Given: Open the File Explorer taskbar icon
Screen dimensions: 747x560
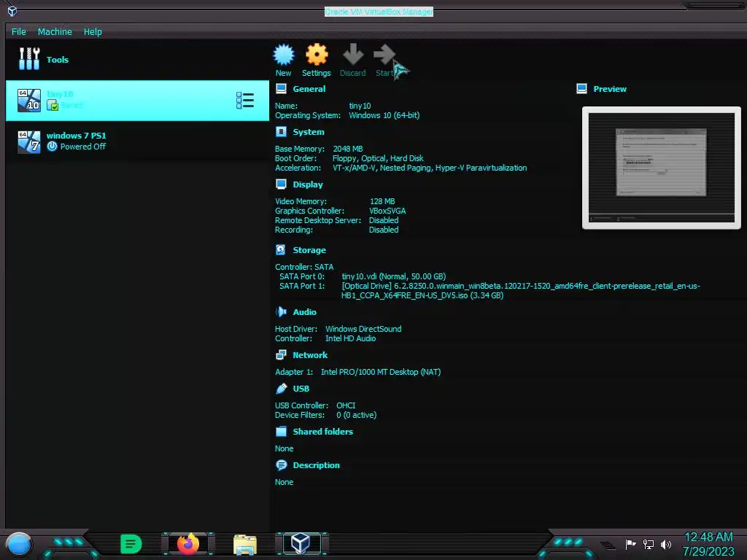Looking at the screenshot, I should pyautogui.click(x=245, y=544).
